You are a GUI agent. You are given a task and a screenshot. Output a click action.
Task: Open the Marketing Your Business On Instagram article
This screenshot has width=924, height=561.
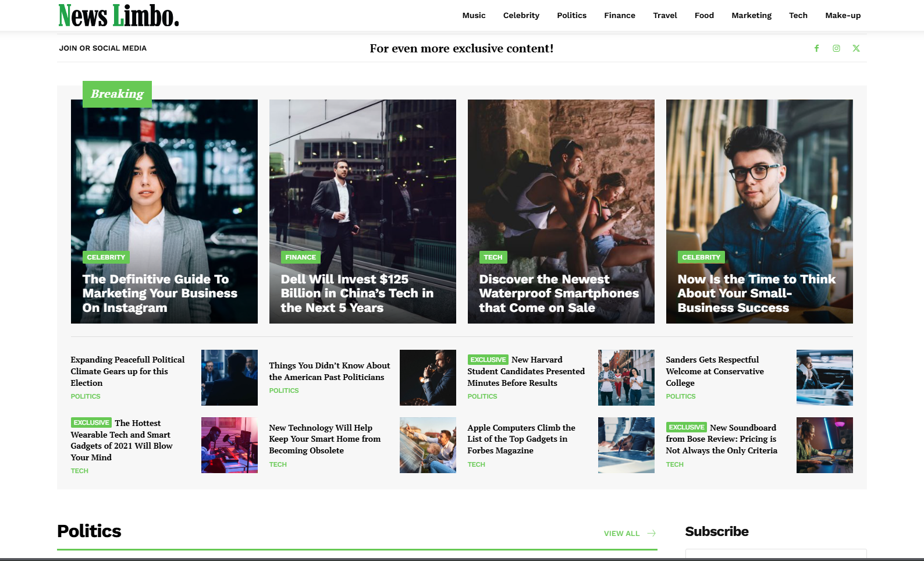(x=159, y=293)
